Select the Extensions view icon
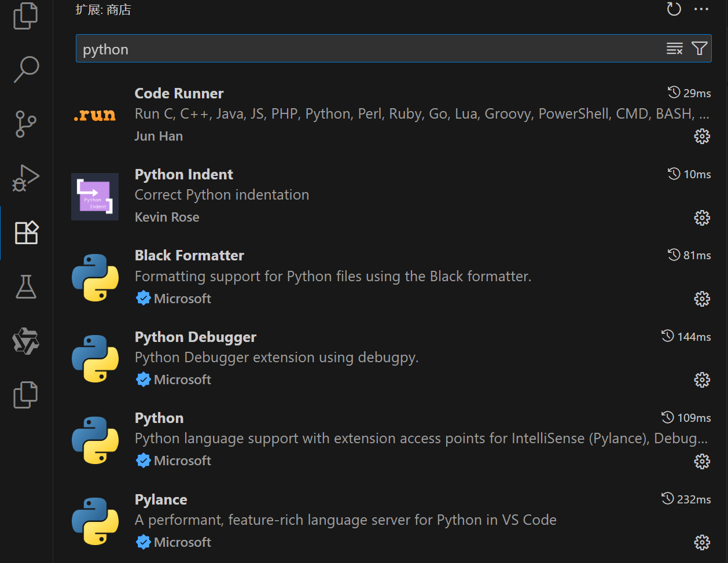The image size is (728, 563). (x=27, y=233)
